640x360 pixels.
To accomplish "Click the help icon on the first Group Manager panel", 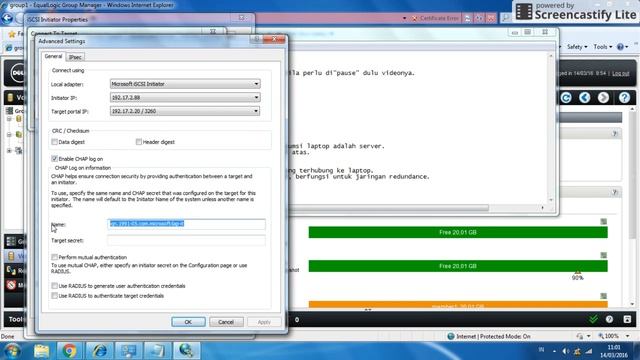I will click(x=615, y=134).
